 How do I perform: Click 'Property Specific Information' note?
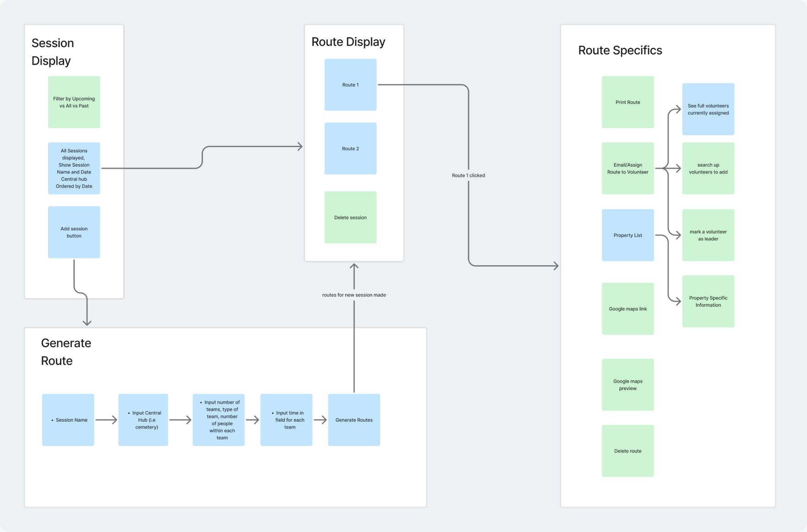click(x=708, y=301)
